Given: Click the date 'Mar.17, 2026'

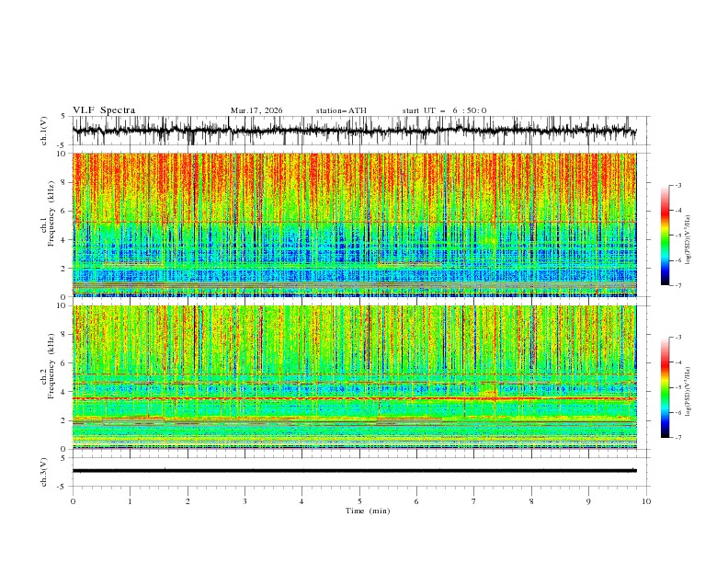Looking at the screenshot, I should (256, 110).
